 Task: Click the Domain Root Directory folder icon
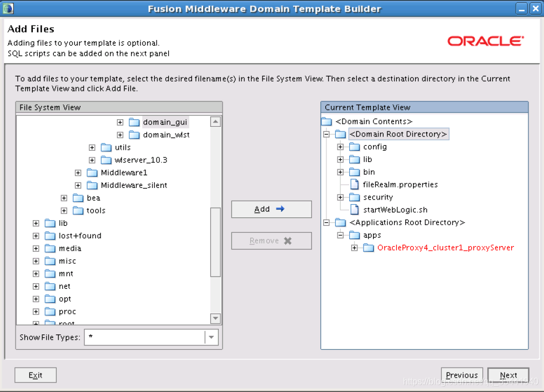[340, 134]
